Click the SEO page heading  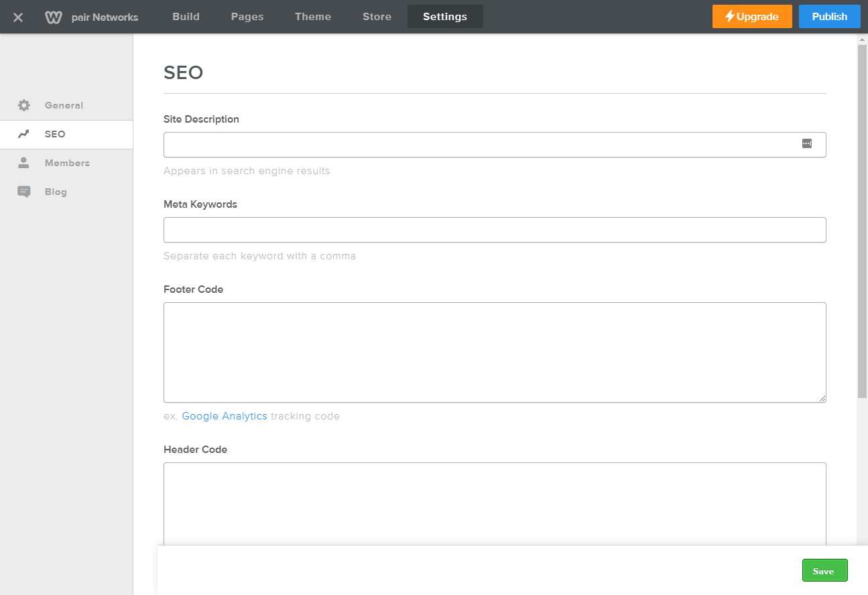click(183, 72)
